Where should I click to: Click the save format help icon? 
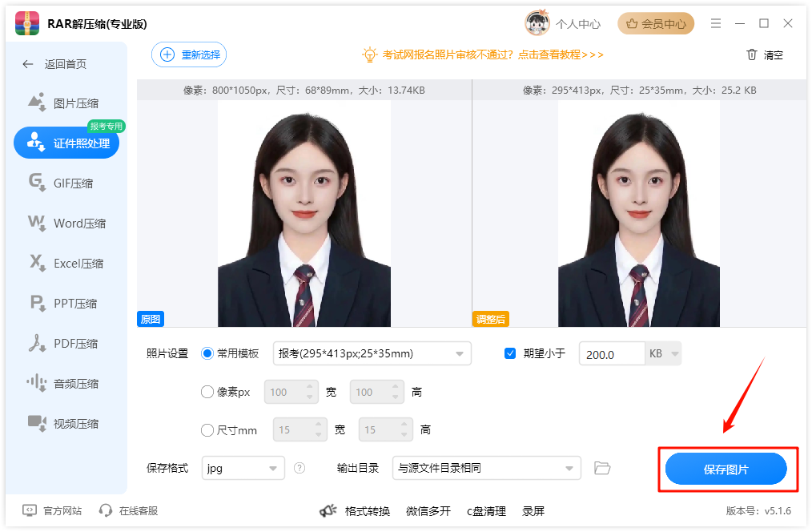pyautogui.click(x=299, y=468)
